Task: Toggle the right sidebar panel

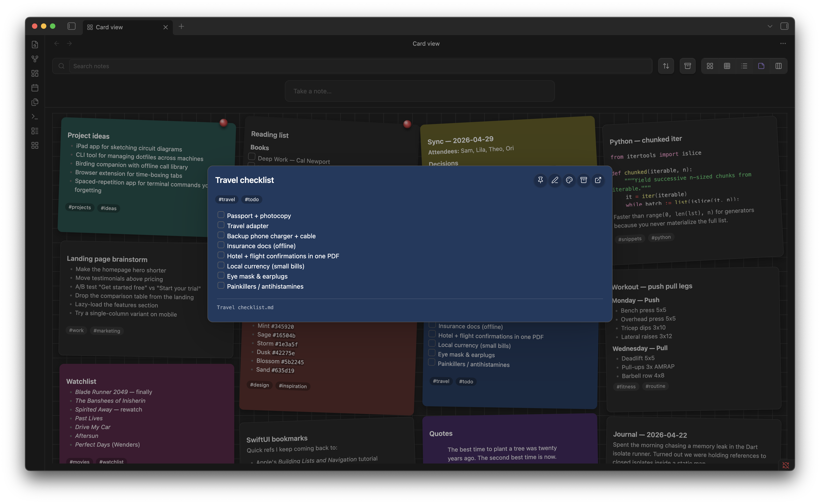Action: (x=784, y=26)
